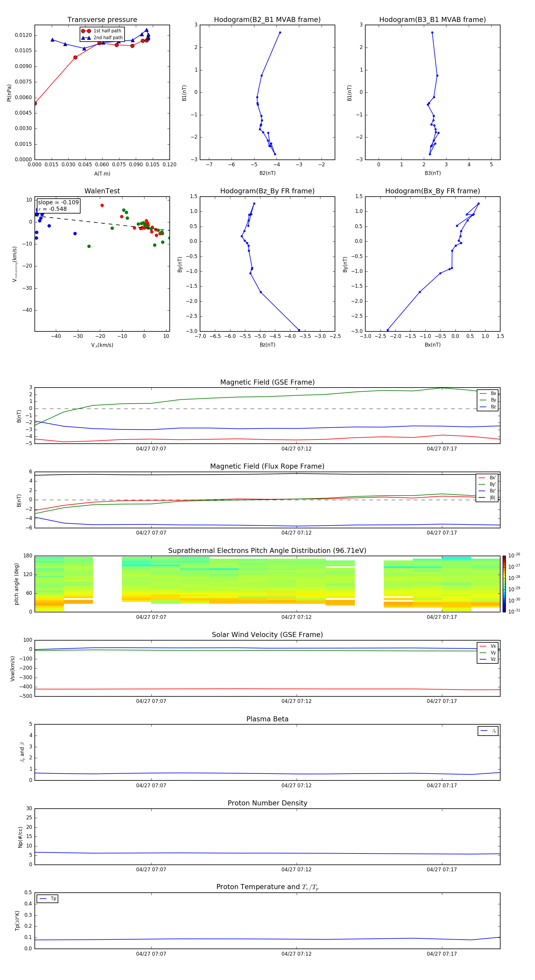Click the Suprathermal Electrons Pitch Angle Distribution title
The width and height of the screenshot is (535, 980).
coord(267,551)
